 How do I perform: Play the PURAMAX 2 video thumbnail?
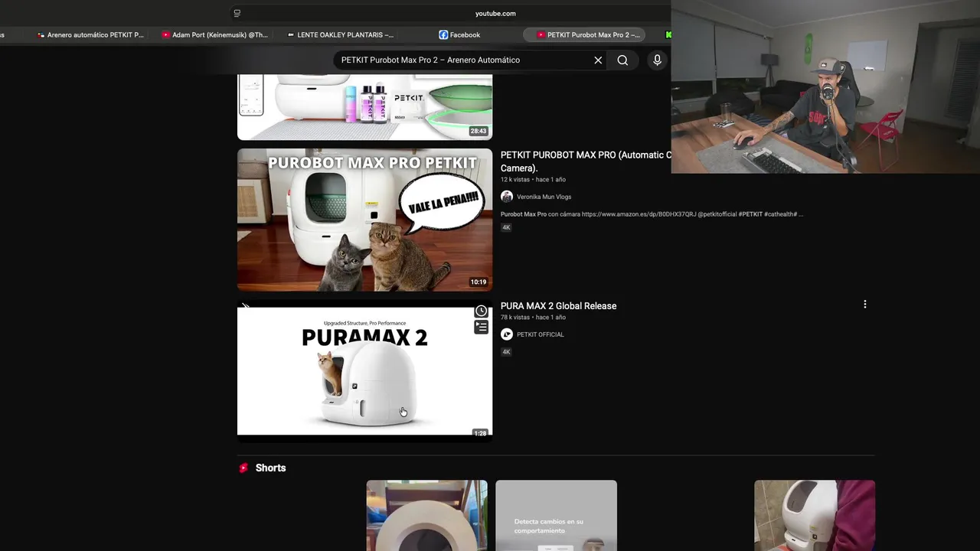click(x=364, y=371)
